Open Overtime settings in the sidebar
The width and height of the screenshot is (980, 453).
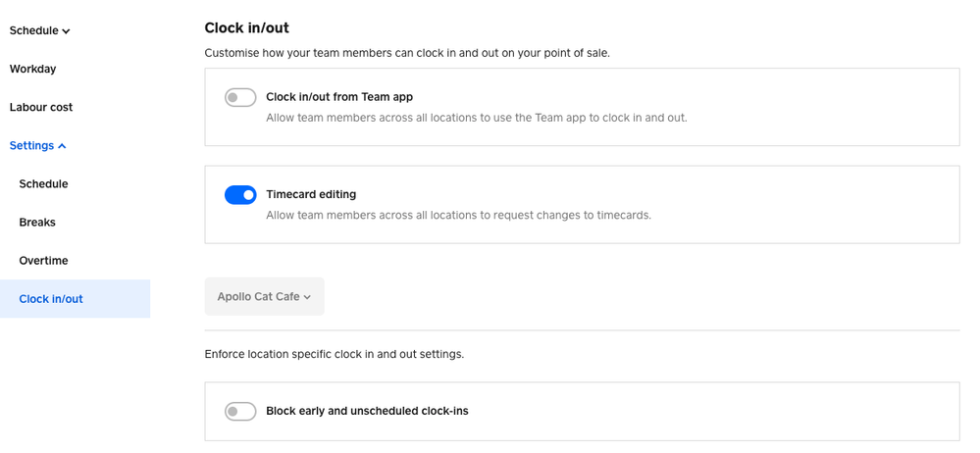pos(43,261)
